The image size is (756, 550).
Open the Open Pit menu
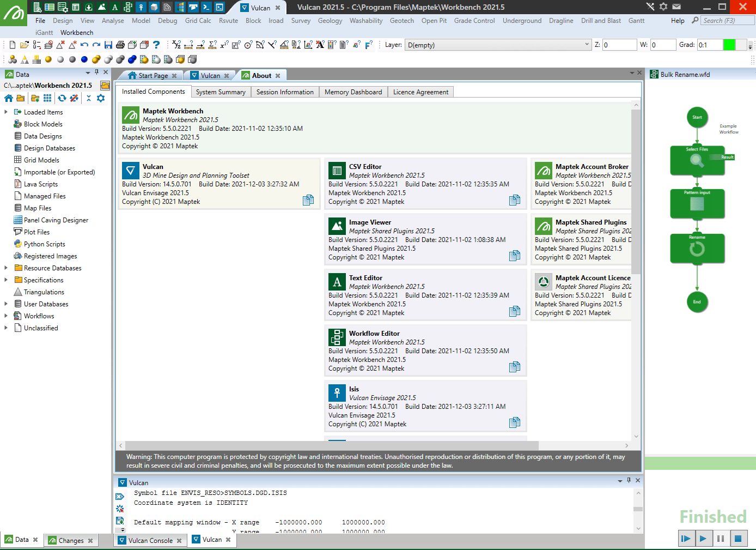click(434, 21)
